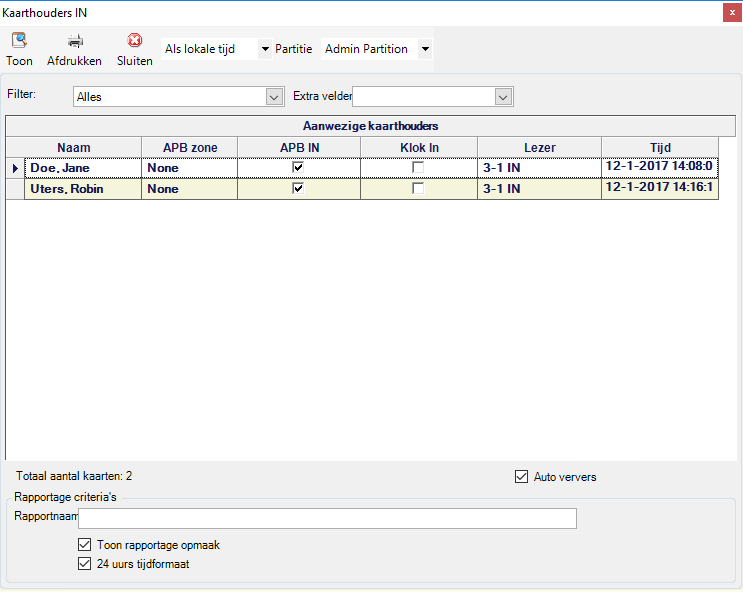Uncheck 24 uurs tijdformaat
The height and width of the screenshot is (592, 743).
click(84, 564)
